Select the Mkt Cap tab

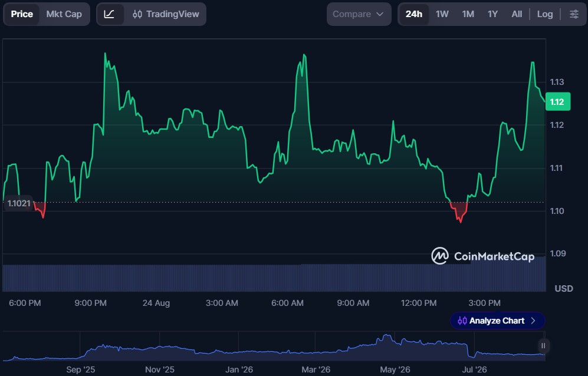[64, 14]
